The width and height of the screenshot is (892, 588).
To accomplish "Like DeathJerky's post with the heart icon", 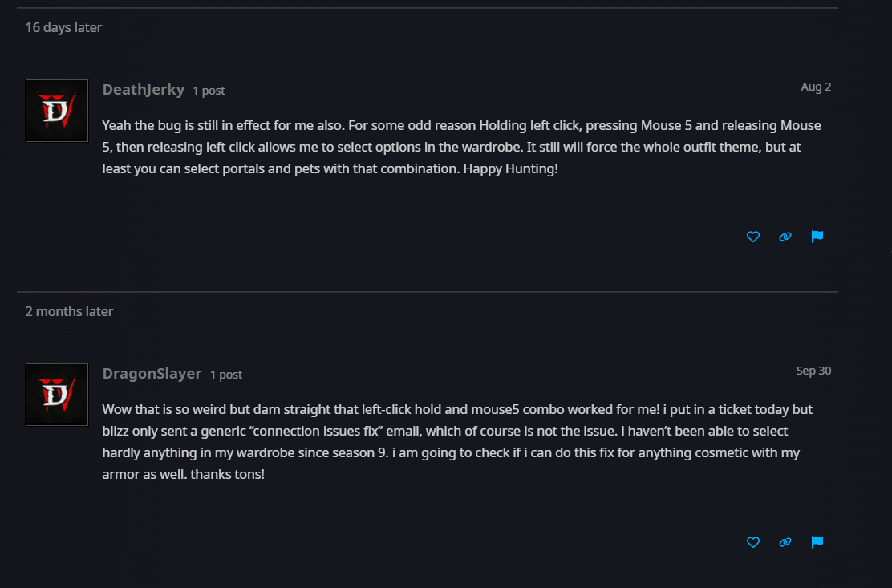I will tap(752, 237).
